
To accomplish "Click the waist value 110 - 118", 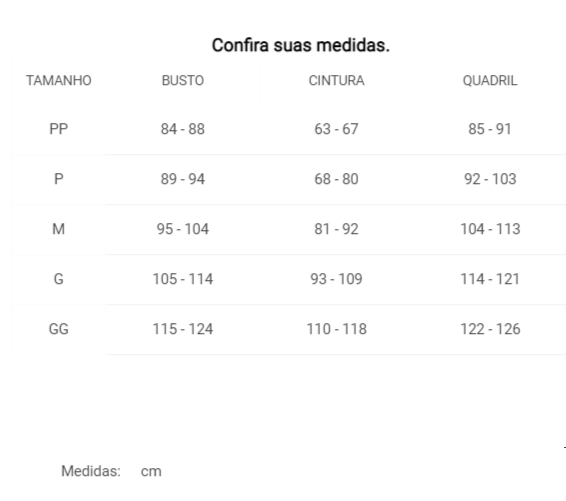I will coord(336,329).
